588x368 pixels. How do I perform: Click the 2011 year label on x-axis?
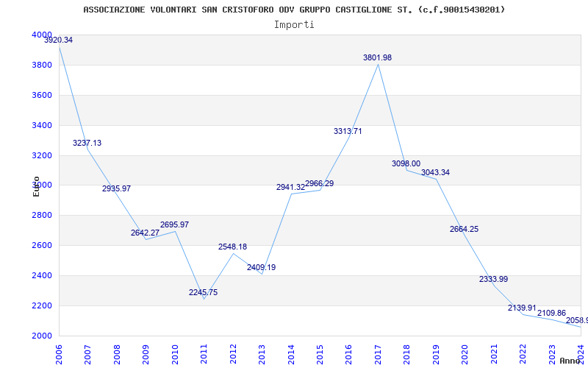[204, 354]
